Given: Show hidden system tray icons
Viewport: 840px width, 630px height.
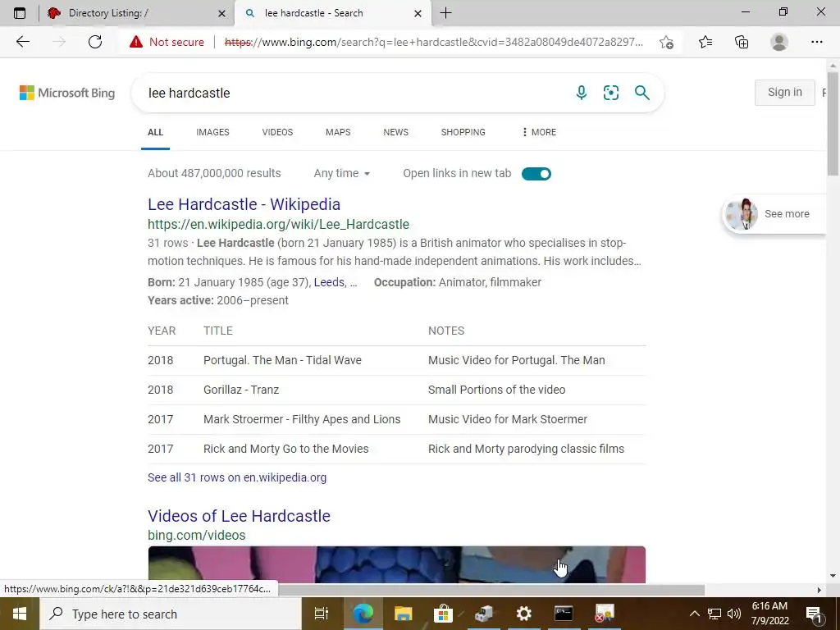Looking at the screenshot, I should (x=694, y=614).
